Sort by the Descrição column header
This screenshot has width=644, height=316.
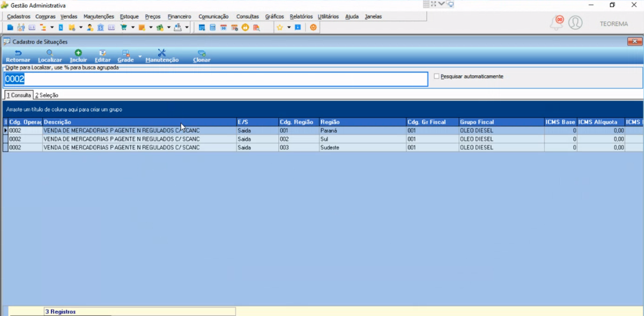(x=139, y=122)
